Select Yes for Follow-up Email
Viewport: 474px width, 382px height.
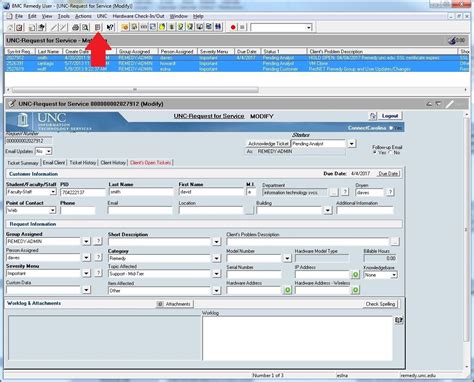[375, 152]
